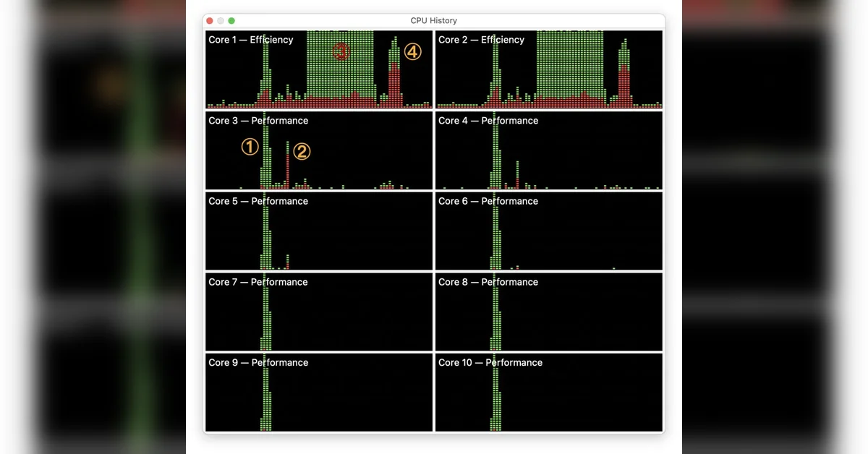Select the Core 3 — Performance graph

click(319, 150)
